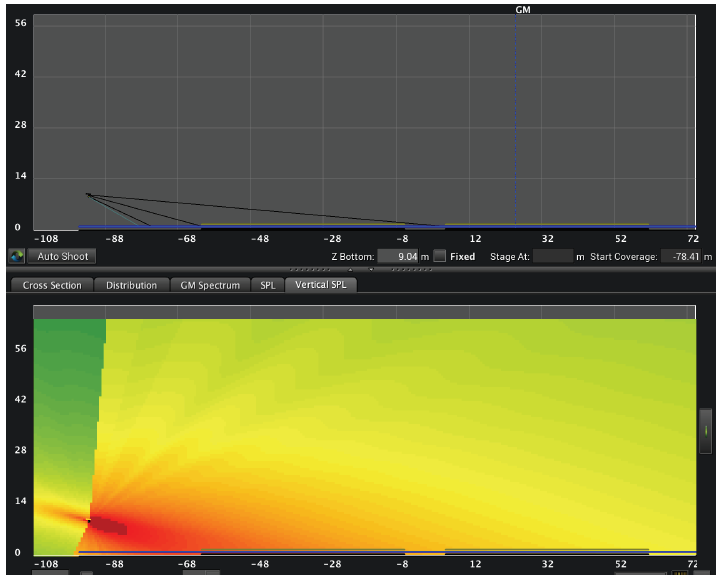Open the Distribution tab
Viewport: 723px width, 579px height.
click(x=132, y=285)
